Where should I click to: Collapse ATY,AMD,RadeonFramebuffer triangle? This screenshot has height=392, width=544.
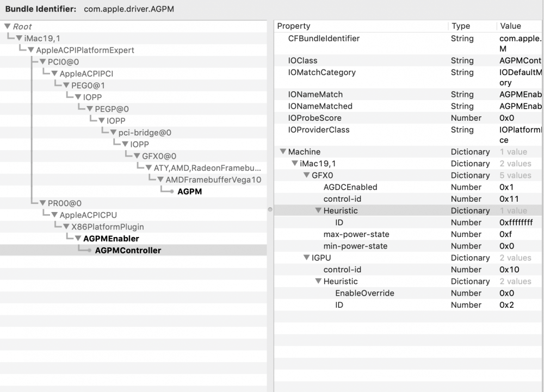click(x=149, y=168)
